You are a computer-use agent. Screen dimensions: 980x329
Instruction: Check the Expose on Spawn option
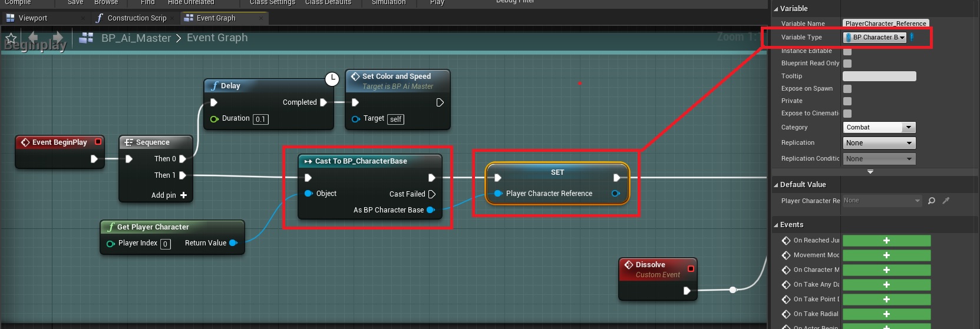pyautogui.click(x=847, y=89)
